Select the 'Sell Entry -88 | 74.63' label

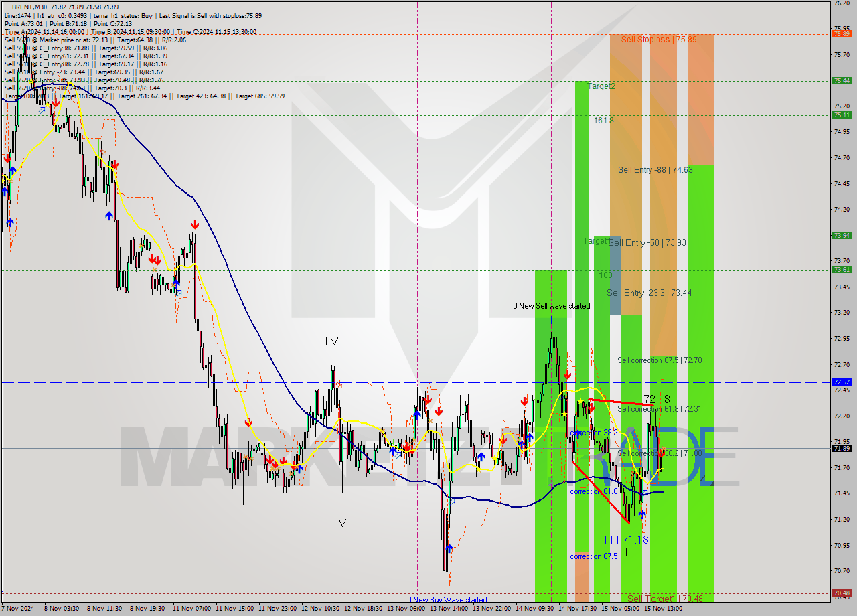[x=655, y=170]
